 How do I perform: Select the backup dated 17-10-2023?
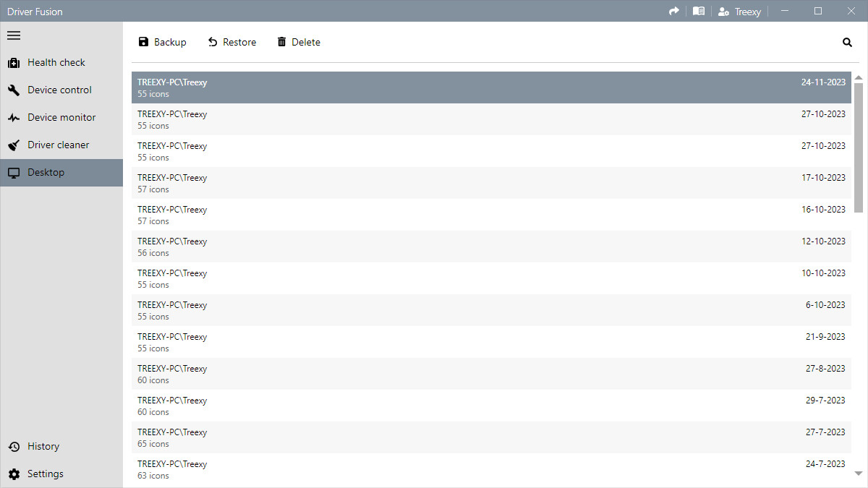tap(490, 183)
